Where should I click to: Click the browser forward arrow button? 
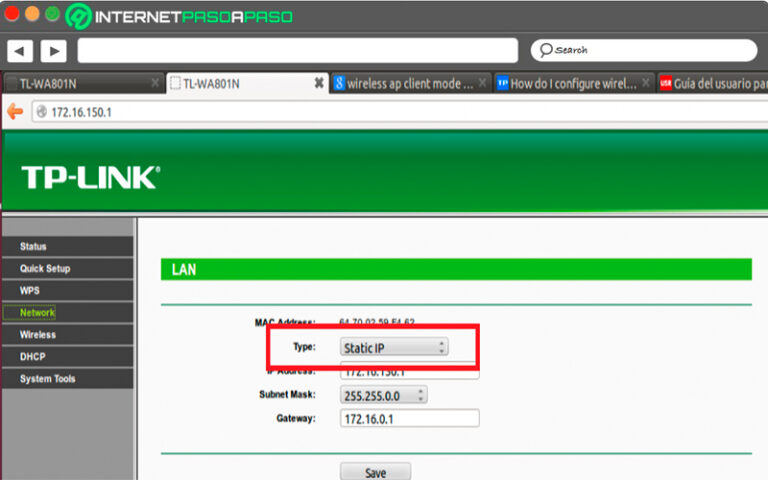pyautogui.click(x=53, y=51)
